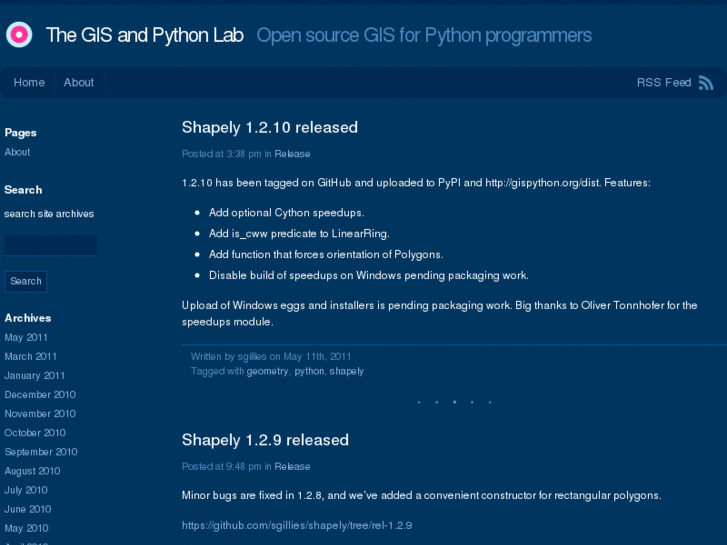Click The GIS and Python Lab site title
Viewport: 727px width, 545px height.
pyautogui.click(x=145, y=35)
